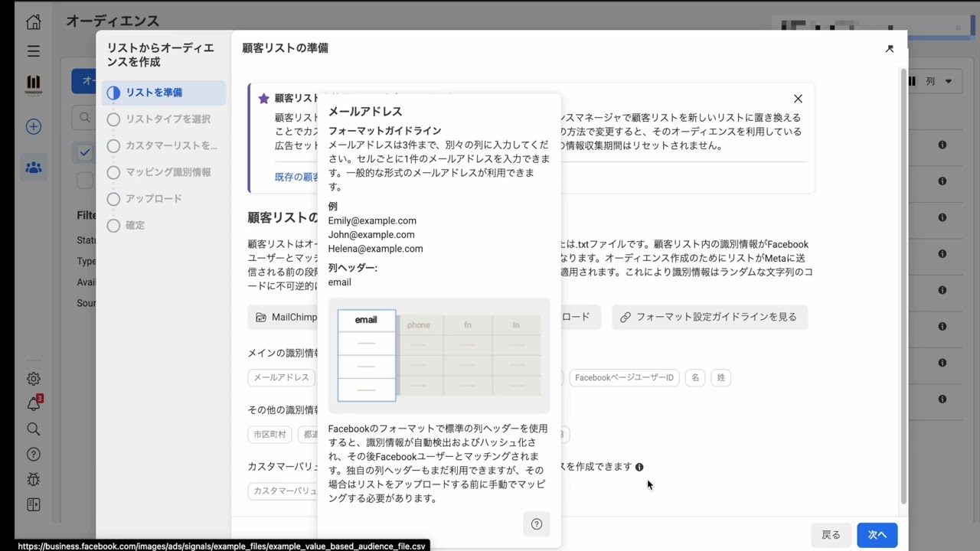Open the hamburger menu in left sidebar
The width and height of the screenshot is (980, 551).
coord(33,51)
